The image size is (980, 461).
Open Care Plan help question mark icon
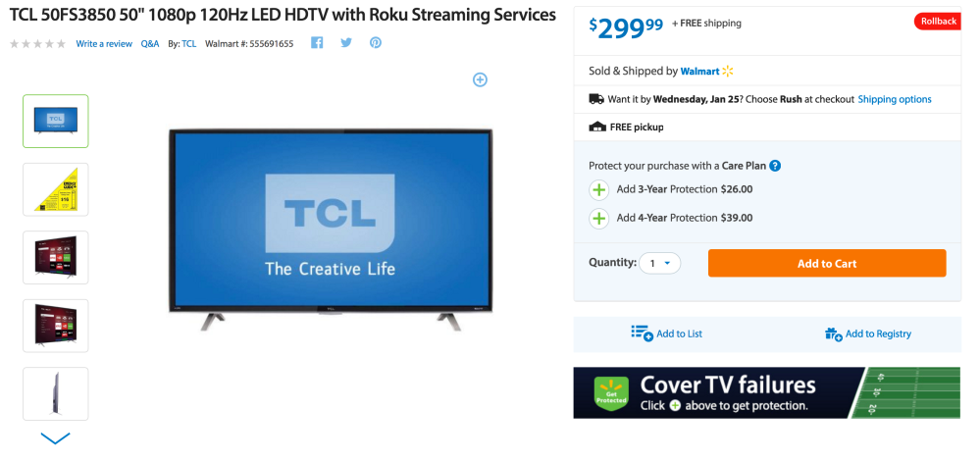click(775, 166)
